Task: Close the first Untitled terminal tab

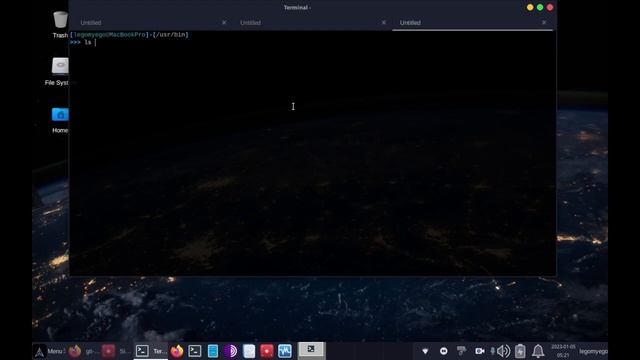Action: (x=224, y=22)
